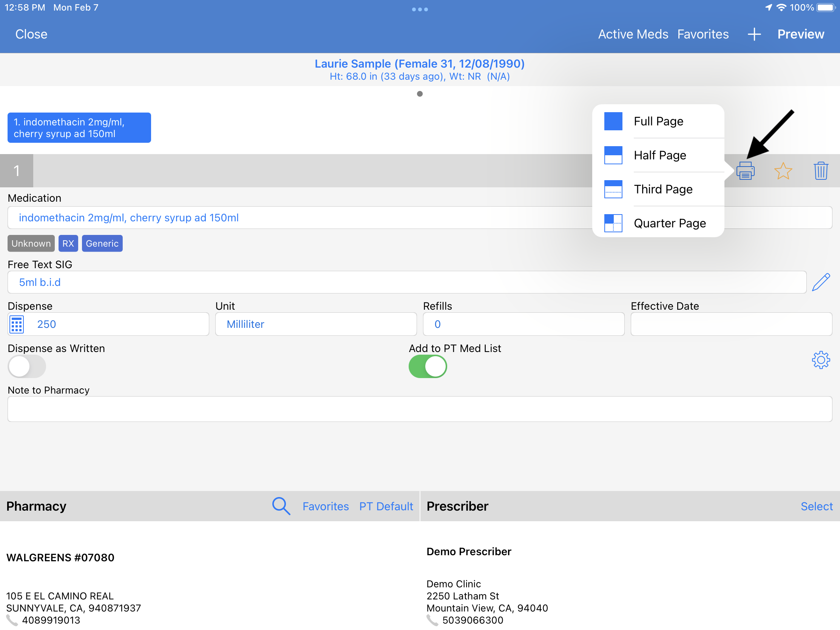This screenshot has width=840, height=630.
Task: Select indomethacin prescription chip
Action: point(79,128)
